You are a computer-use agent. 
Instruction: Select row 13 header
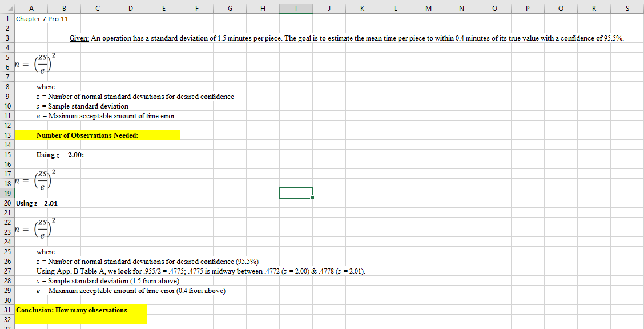[7, 135]
